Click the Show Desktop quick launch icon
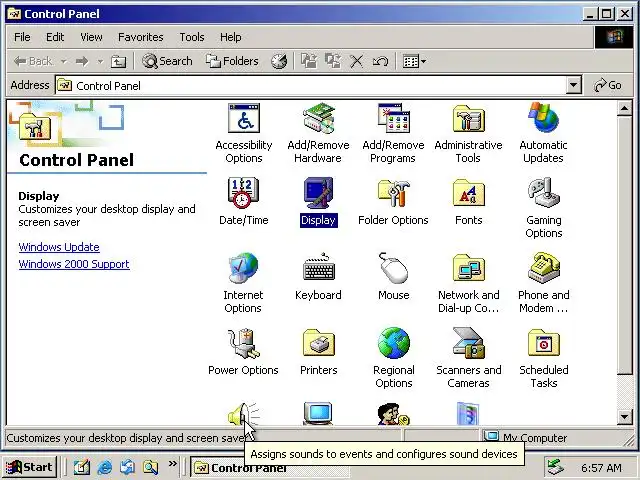The image size is (640, 480). point(82,467)
